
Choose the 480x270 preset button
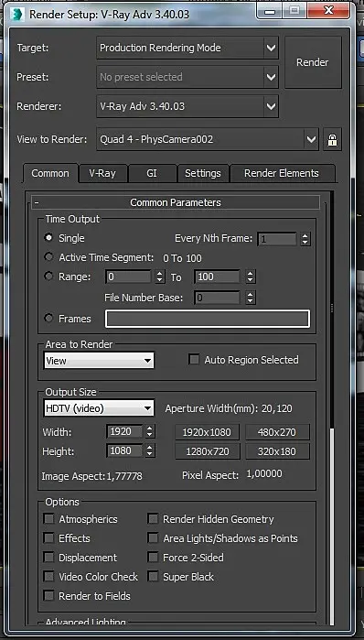click(277, 432)
